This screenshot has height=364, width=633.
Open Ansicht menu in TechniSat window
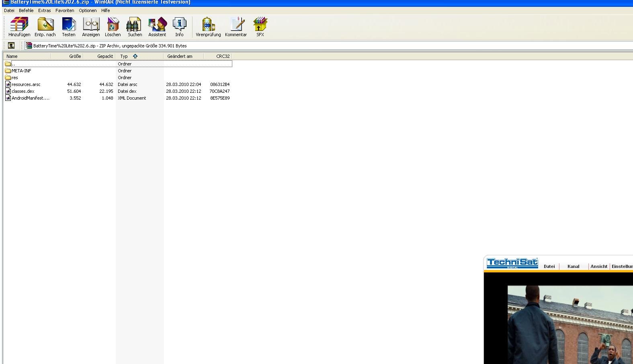point(599,266)
